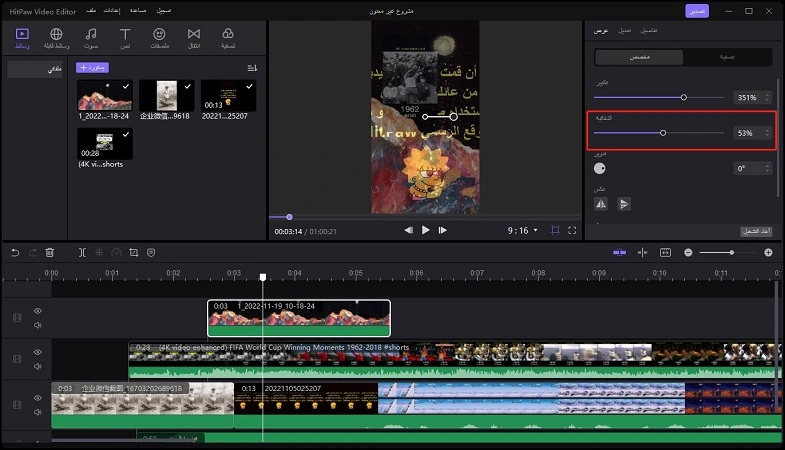Open the Stickers smiley tab

(x=159, y=39)
